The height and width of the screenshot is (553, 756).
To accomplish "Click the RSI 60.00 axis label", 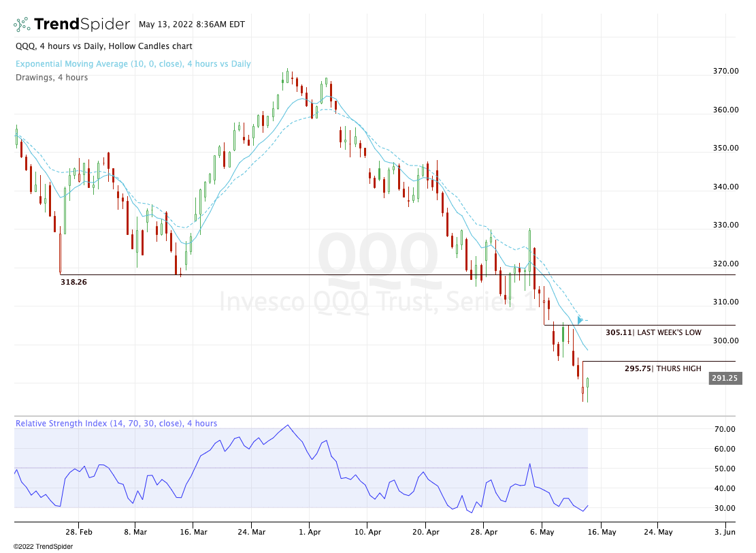I will 725,449.
